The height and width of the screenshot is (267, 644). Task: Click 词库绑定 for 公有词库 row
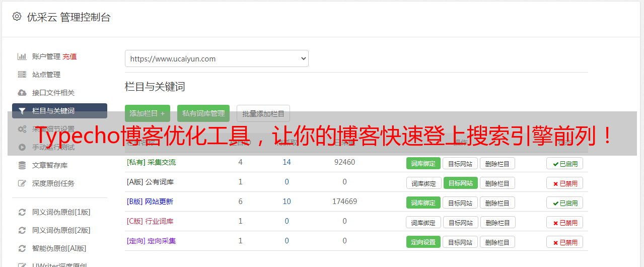(x=424, y=183)
